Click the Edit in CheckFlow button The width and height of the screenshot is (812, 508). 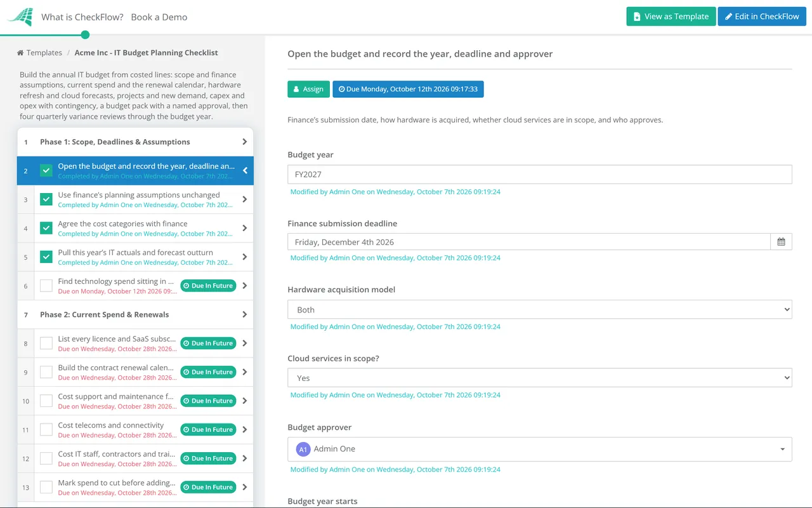point(762,17)
